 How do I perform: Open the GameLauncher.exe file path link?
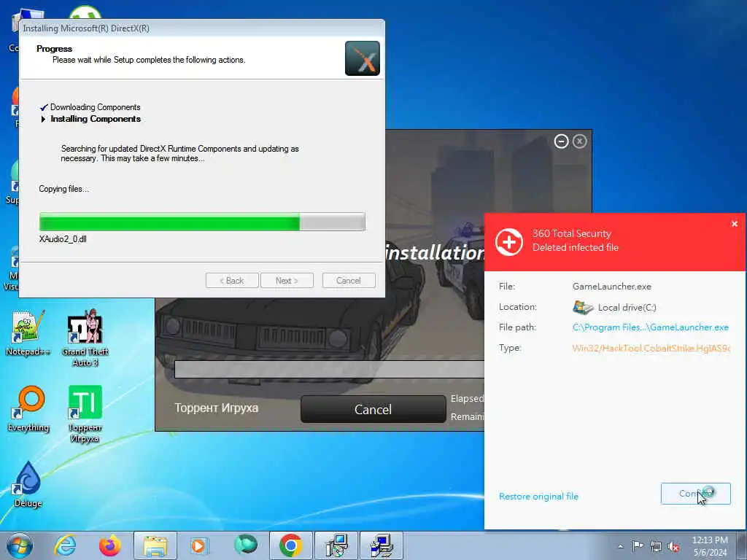650,327
